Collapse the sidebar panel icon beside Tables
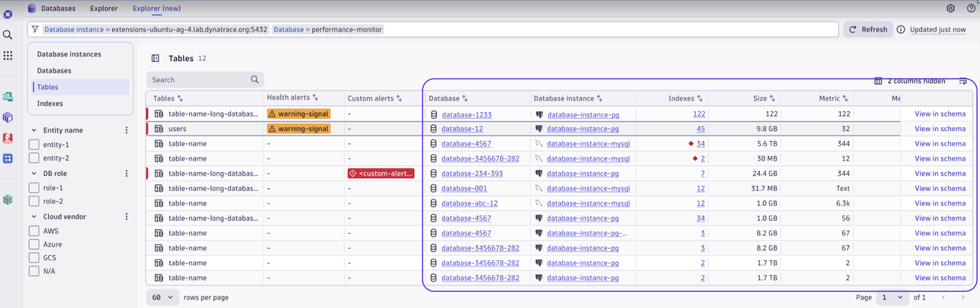The height and width of the screenshot is (308, 980). pos(155,58)
